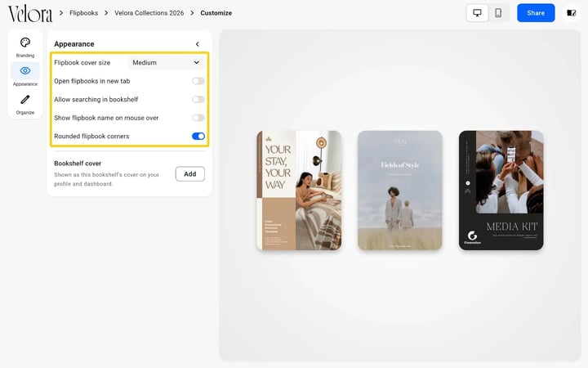
Task: Open the Your Stay Your Way flipbook
Action: coord(299,191)
